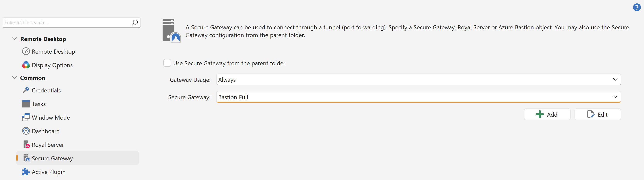Click the Remote Desktop page icon

26,51
